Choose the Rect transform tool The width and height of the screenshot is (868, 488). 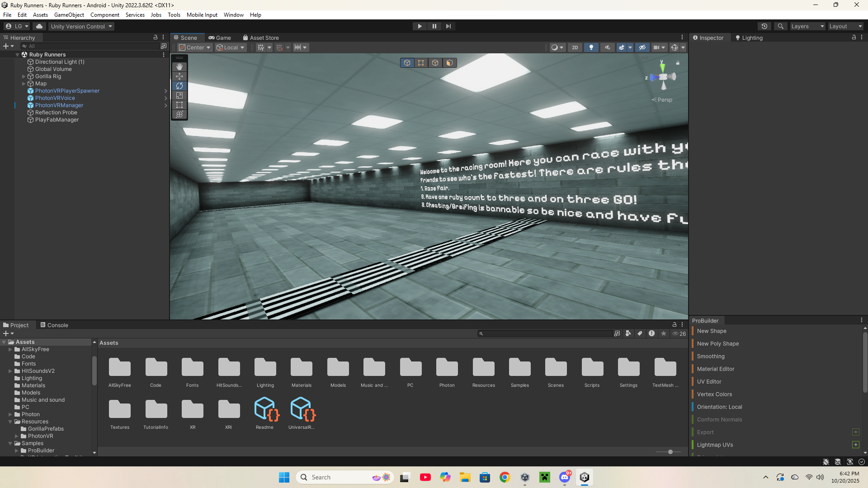point(179,105)
